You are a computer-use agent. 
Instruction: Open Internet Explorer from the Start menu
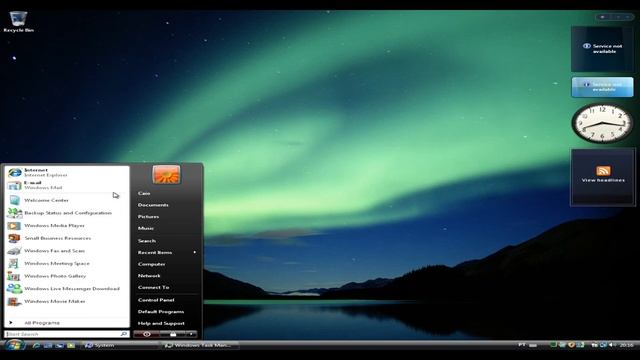point(67,172)
